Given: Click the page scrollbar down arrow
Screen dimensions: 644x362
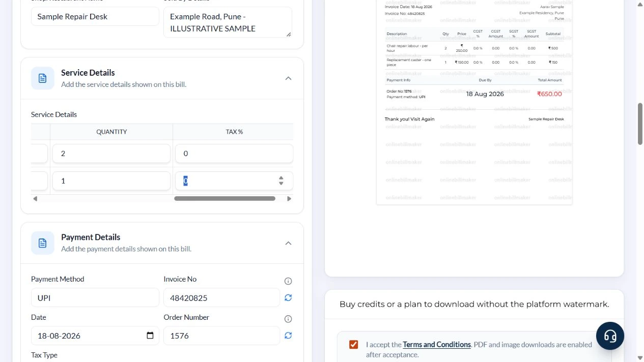Looking at the screenshot, I should click(640, 358).
